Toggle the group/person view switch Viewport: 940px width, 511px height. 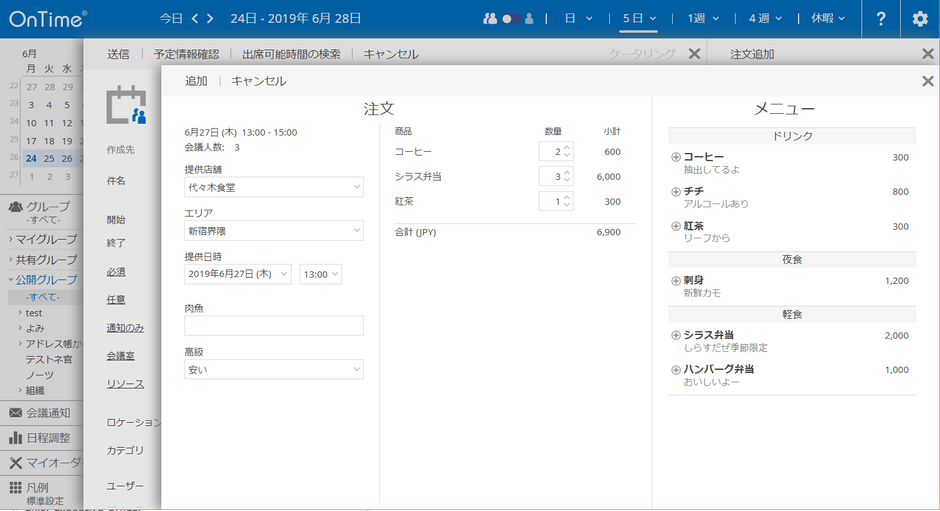[x=509, y=19]
